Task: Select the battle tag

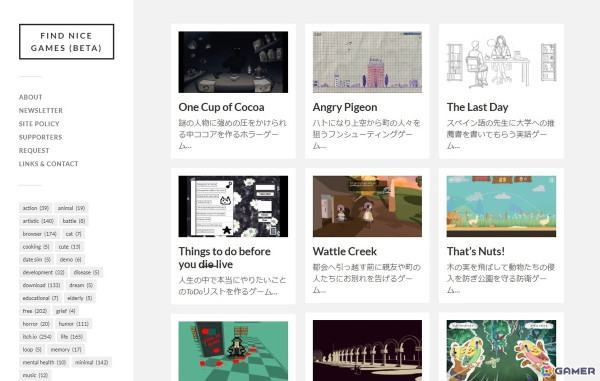Action: tap(73, 221)
